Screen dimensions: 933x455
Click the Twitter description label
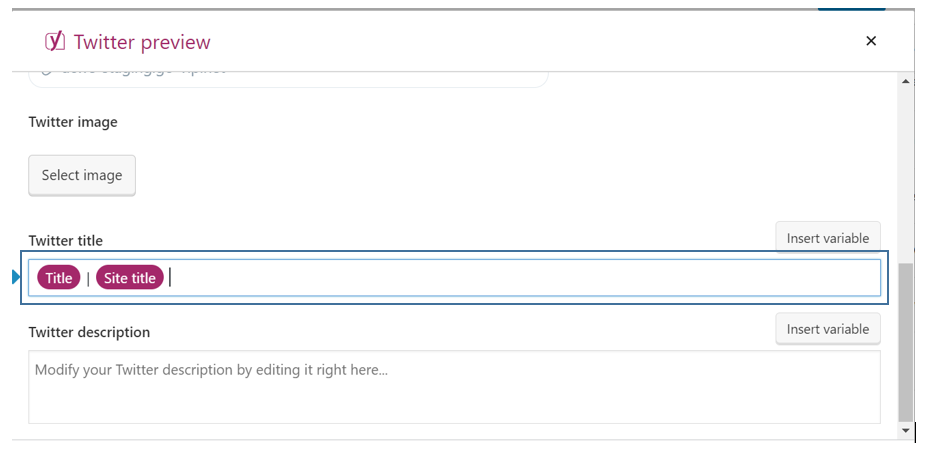[x=89, y=332]
